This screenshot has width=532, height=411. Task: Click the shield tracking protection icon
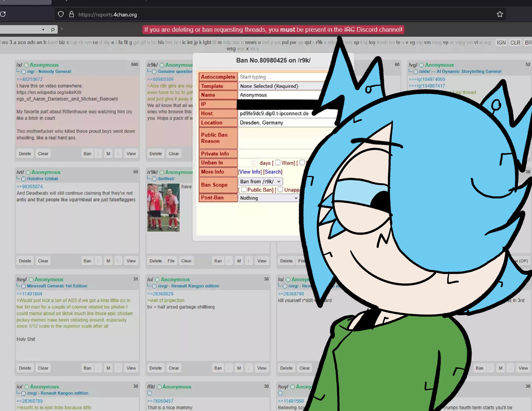click(61, 14)
